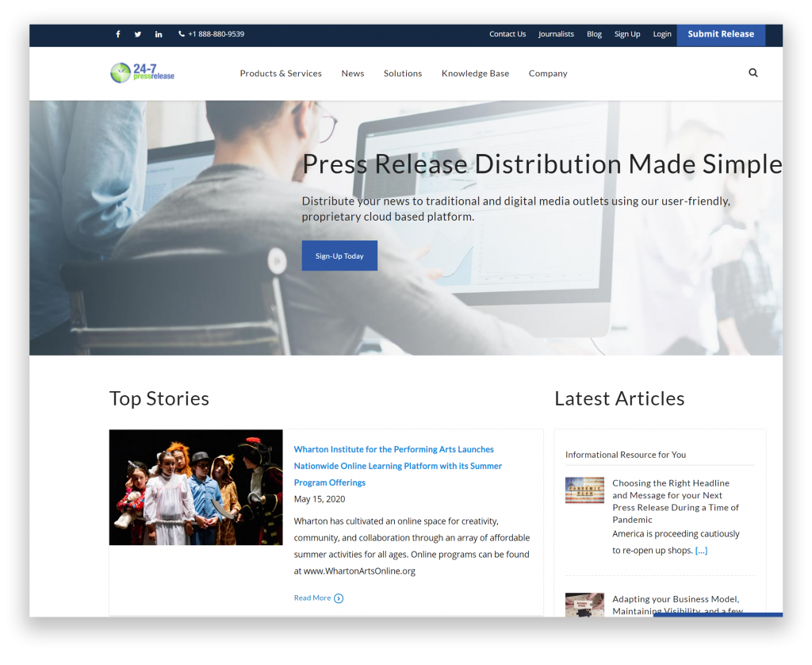The height and width of the screenshot is (665, 812).
Task: Go to Knowledge Base menu
Action: pos(475,74)
